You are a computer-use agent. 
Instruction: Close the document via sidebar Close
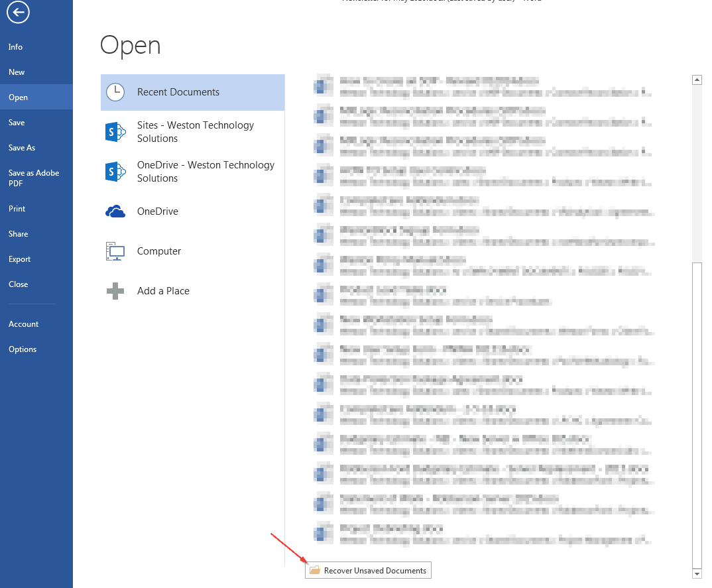[x=36, y=284]
